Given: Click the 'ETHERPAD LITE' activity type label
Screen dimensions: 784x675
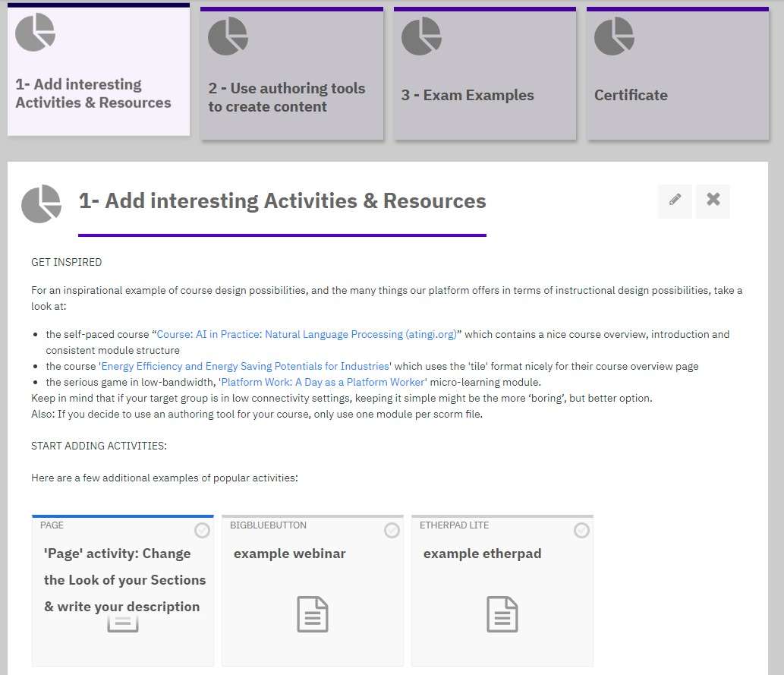Looking at the screenshot, I should pos(454,525).
